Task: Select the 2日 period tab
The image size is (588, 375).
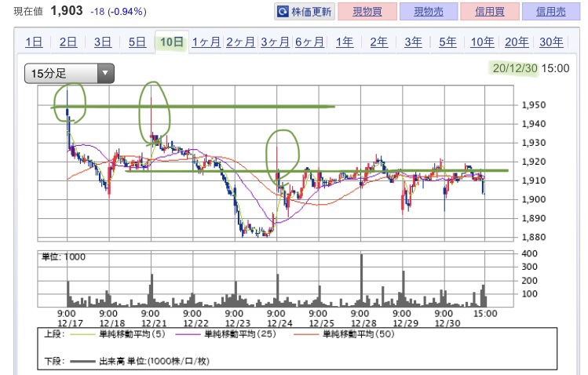Action: 68,42
